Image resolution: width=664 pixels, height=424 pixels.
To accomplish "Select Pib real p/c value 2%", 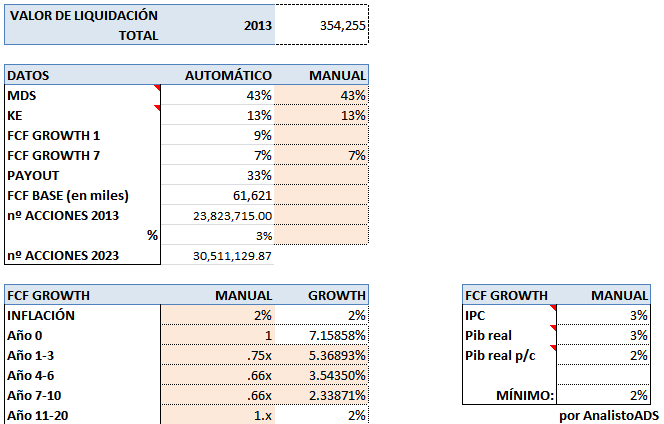I will tap(603, 355).
